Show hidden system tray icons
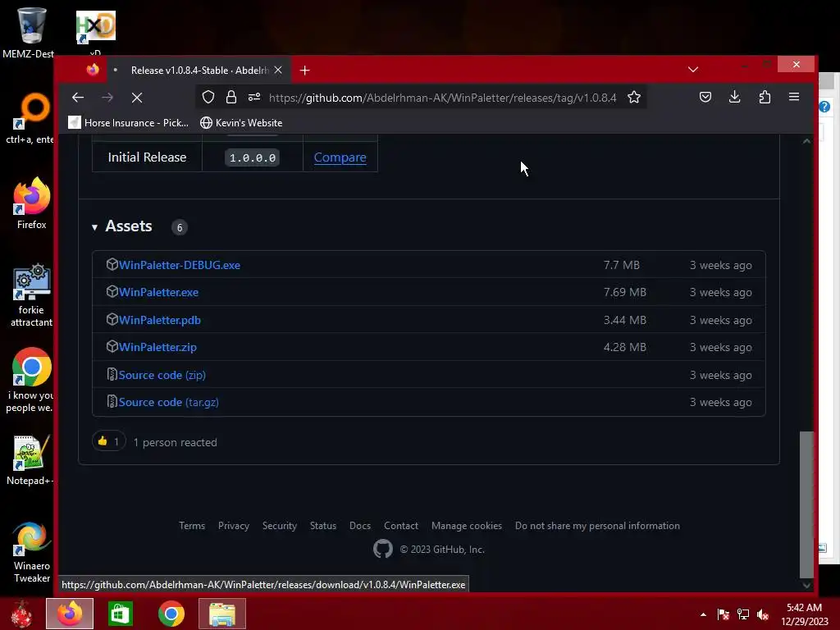Viewport: 840px width, 630px height. click(x=703, y=614)
